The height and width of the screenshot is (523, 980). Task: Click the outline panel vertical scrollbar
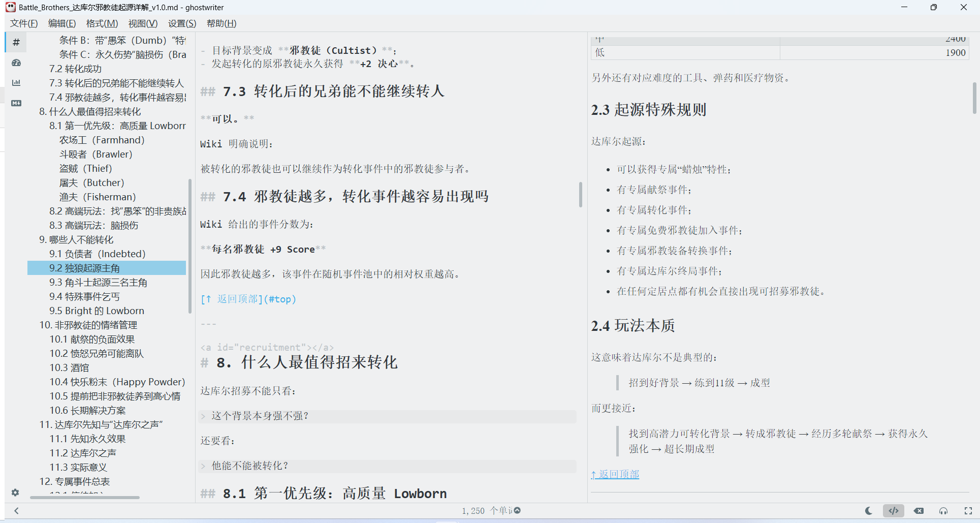coord(190,246)
